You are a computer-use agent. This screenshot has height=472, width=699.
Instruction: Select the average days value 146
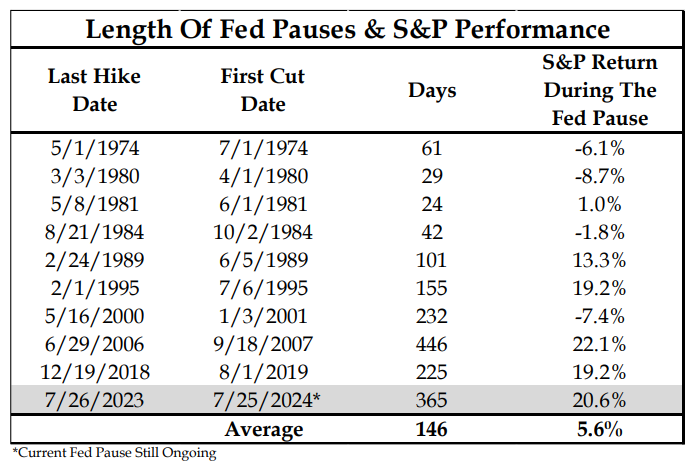pos(432,430)
